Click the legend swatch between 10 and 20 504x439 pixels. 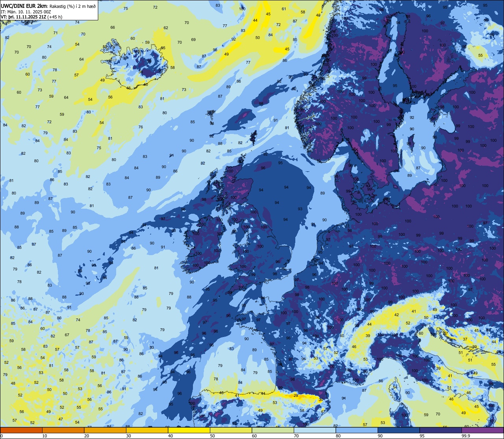[x=63, y=430]
